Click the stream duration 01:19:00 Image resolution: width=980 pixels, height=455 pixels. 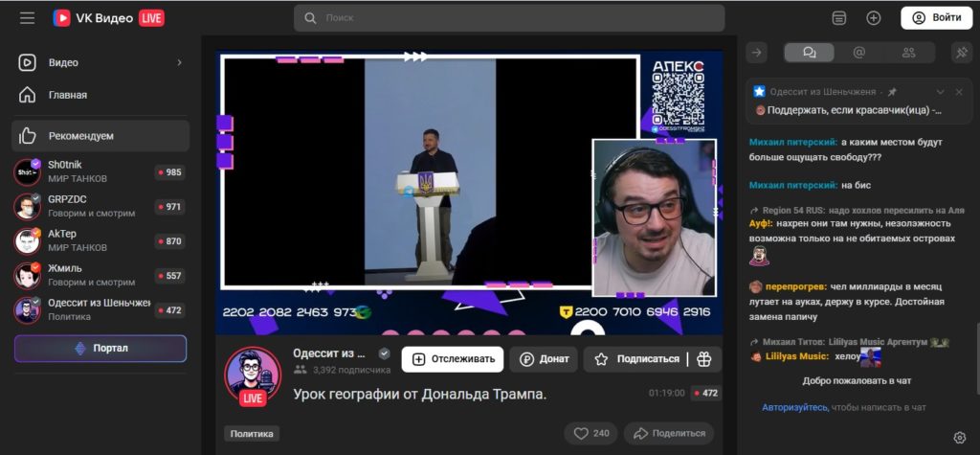click(667, 394)
